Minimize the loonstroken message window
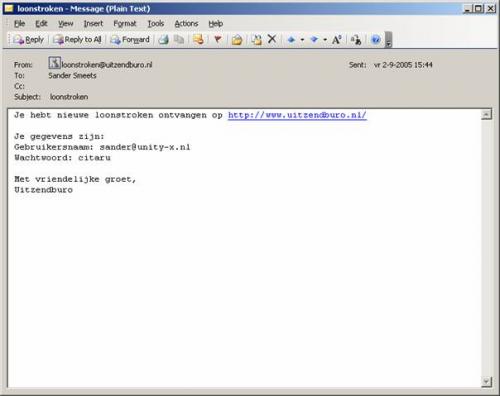This screenshot has width=500, height=396. [x=467, y=9]
